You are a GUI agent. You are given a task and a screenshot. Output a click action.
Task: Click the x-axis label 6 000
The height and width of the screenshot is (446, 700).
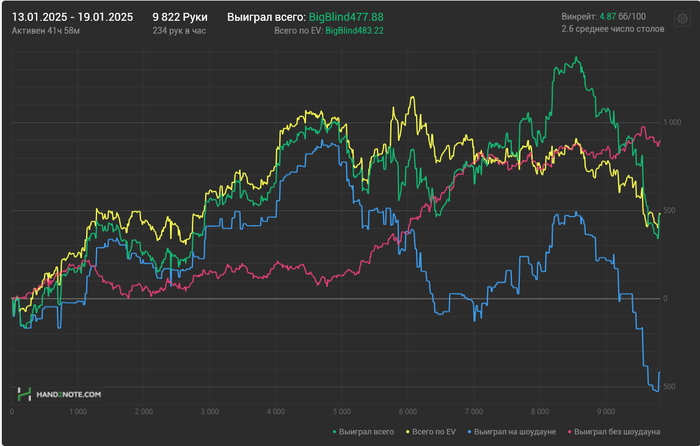408,412
